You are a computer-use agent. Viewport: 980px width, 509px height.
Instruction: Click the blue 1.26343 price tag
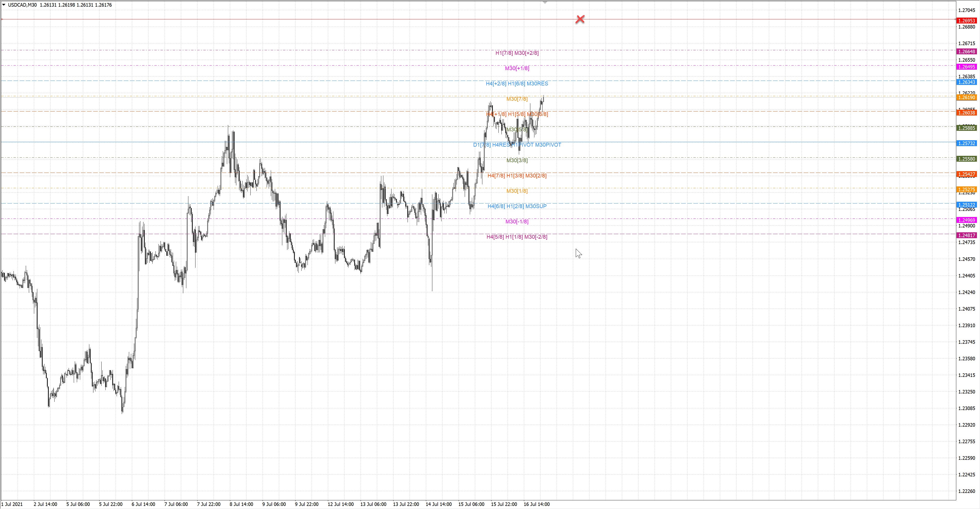(x=966, y=82)
